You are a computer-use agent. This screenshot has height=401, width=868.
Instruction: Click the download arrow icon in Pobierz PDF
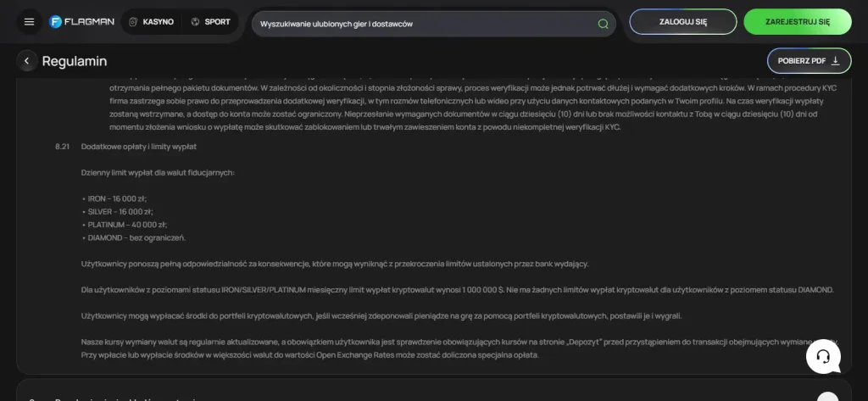(x=835, y=61)
